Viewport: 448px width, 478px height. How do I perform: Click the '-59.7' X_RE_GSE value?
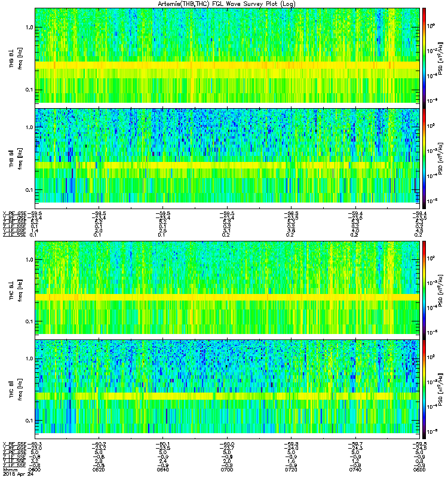pyautogui.click(x=355, y=444)
